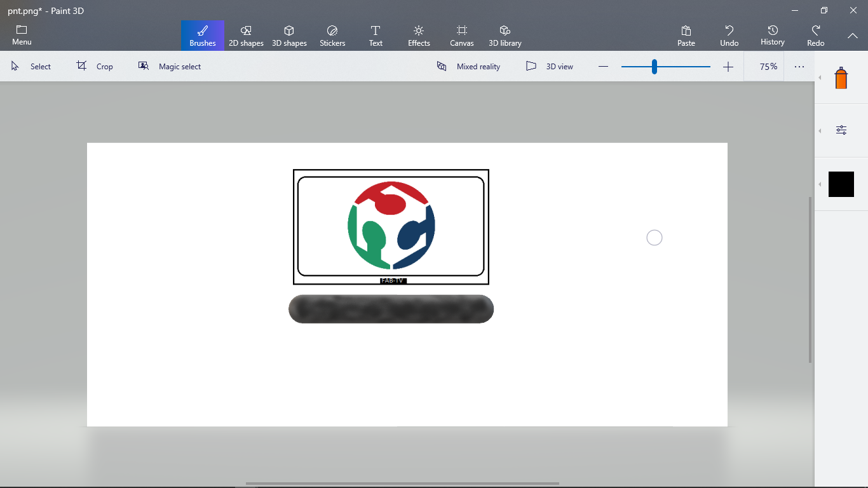Minimize the Paint 3D window
This screenshot has width=868, height=488.
click(x=795, y=10)
